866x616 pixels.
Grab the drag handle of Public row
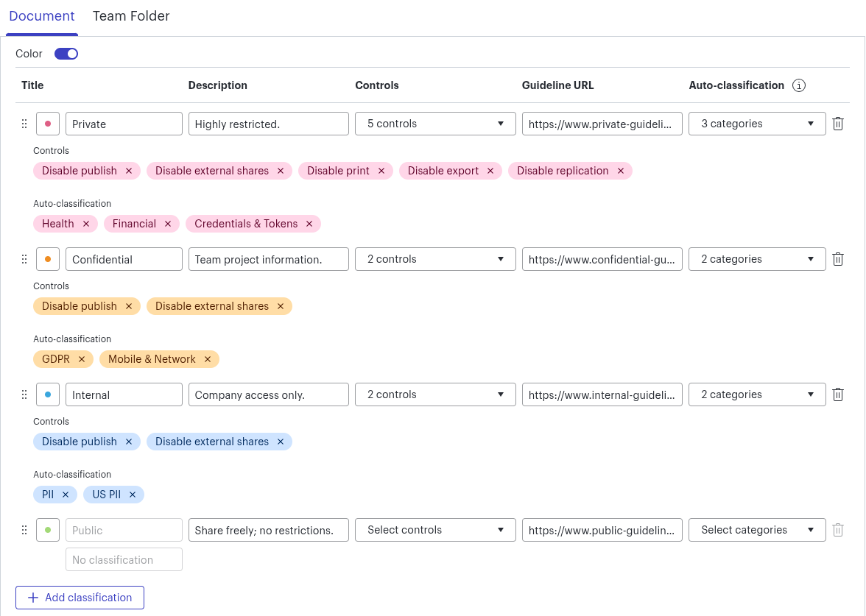(24, 530)
